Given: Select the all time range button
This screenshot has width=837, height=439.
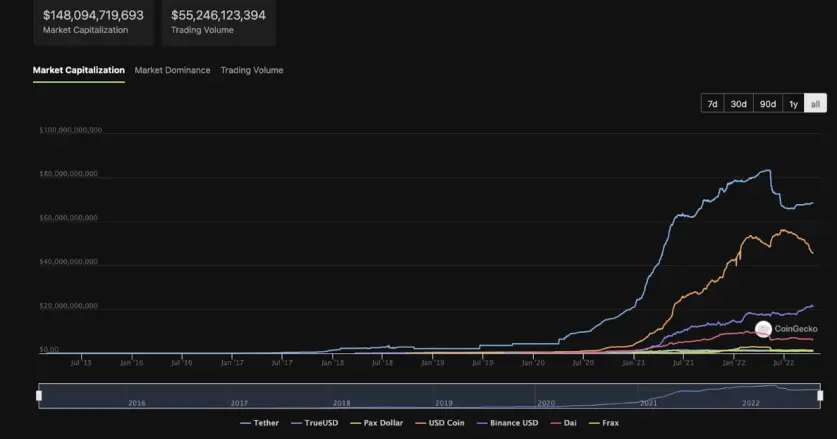Looking at the screenshot, I should 815,104.
